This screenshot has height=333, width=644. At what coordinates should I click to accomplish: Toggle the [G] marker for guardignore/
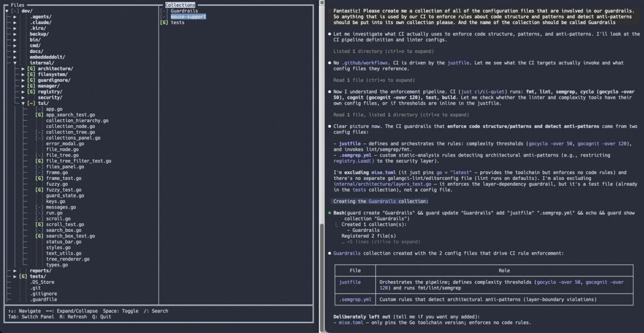coord(31,80)
